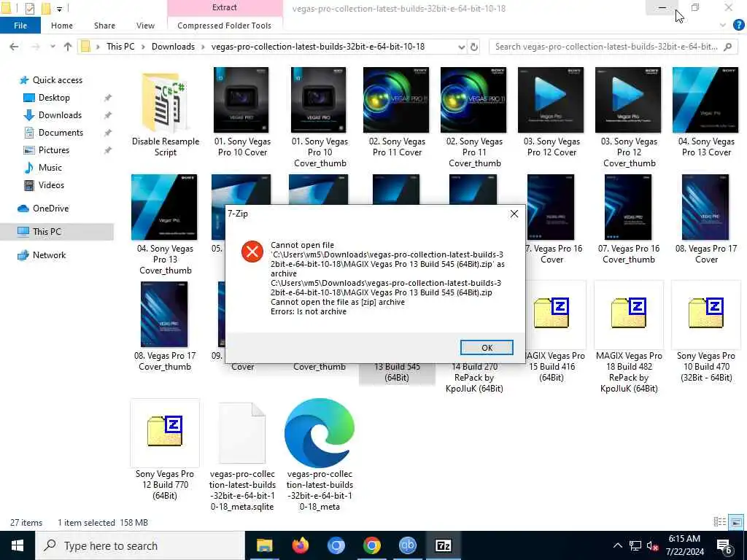
Task: Open Videos in navigation pane
Action: point(51,185)
